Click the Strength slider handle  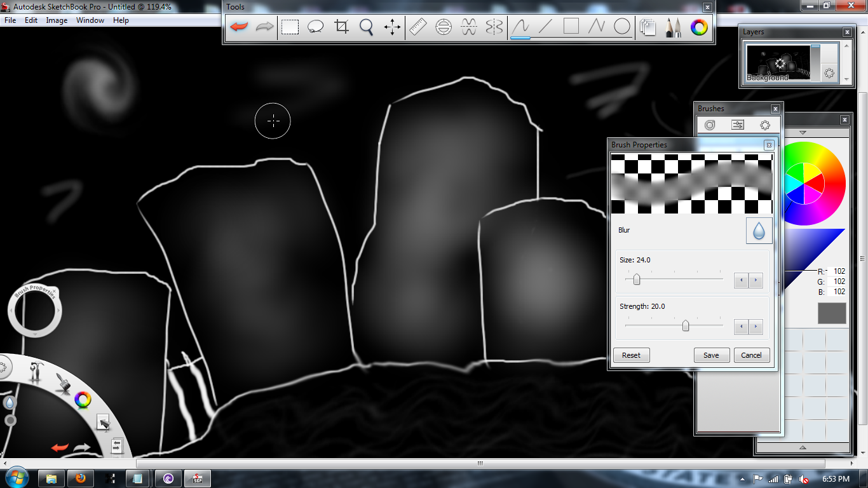coord(685,325)
